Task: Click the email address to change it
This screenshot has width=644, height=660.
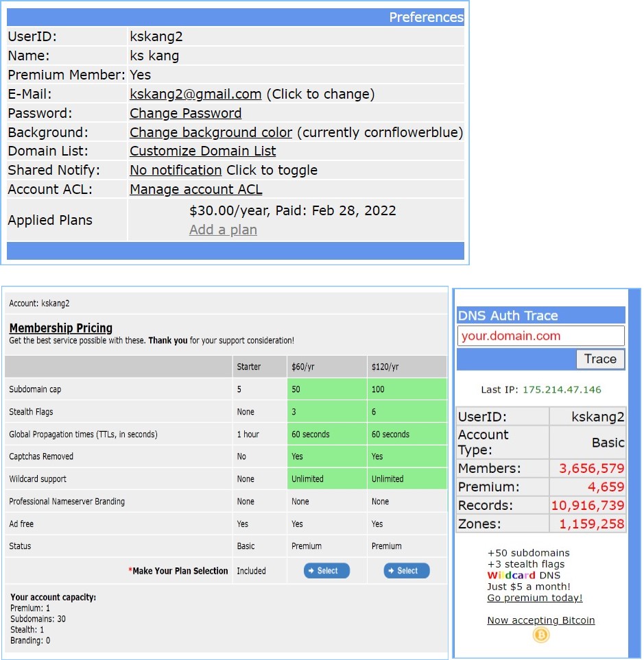Action: [x=194, y=94]
